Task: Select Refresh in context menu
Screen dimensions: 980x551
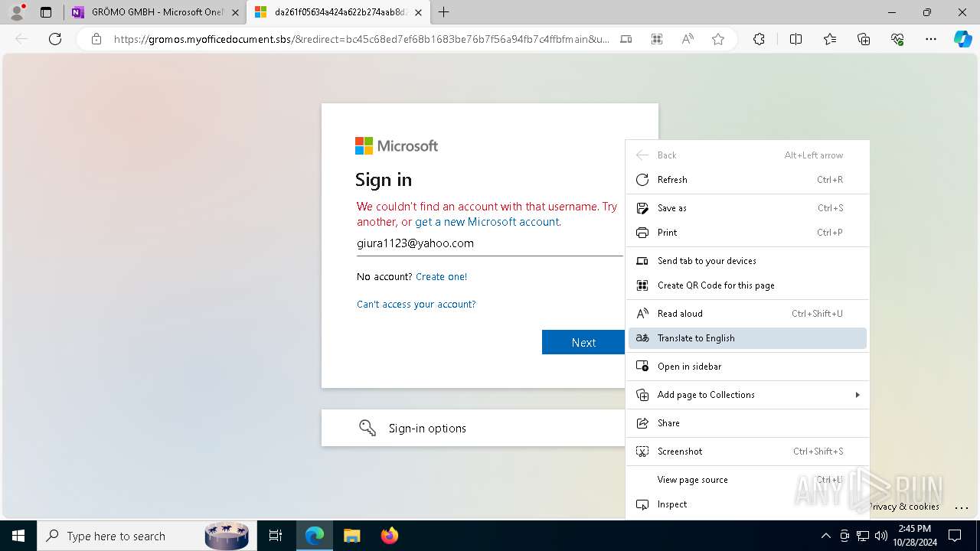Action: click(747, 180)
